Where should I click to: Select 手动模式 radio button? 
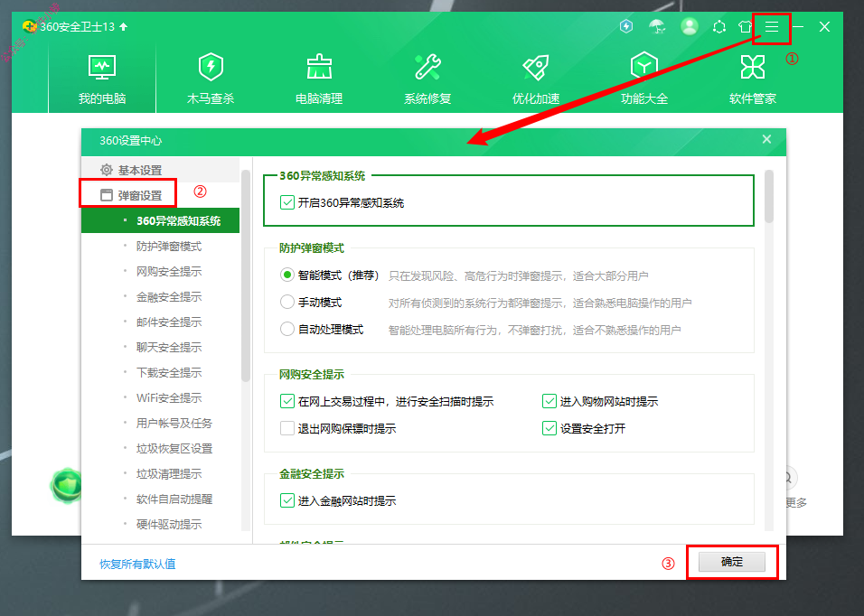(287, 302)
